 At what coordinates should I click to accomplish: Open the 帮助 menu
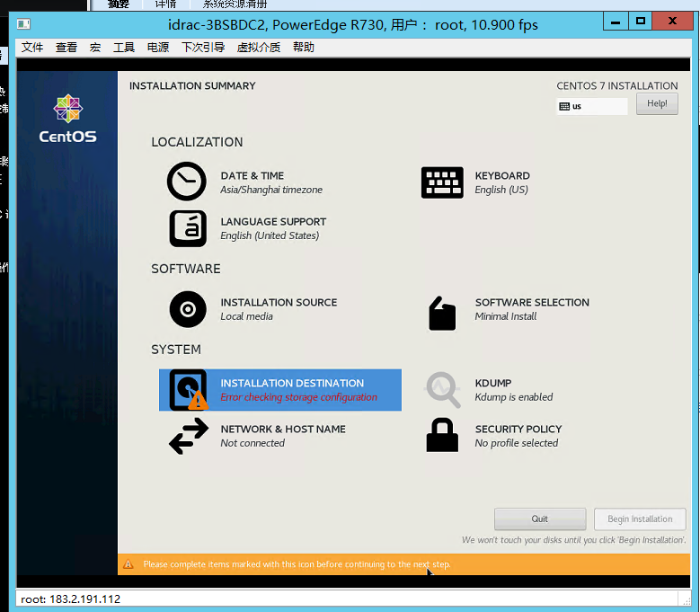[x=304, y=48]
